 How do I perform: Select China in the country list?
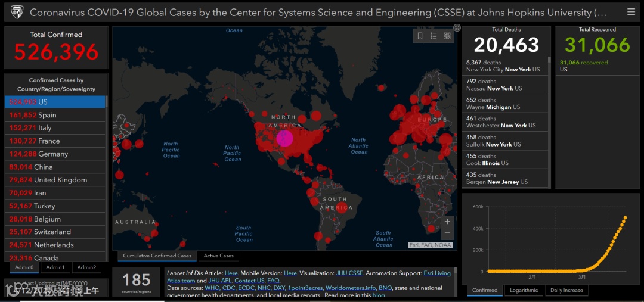coord(55,167)
